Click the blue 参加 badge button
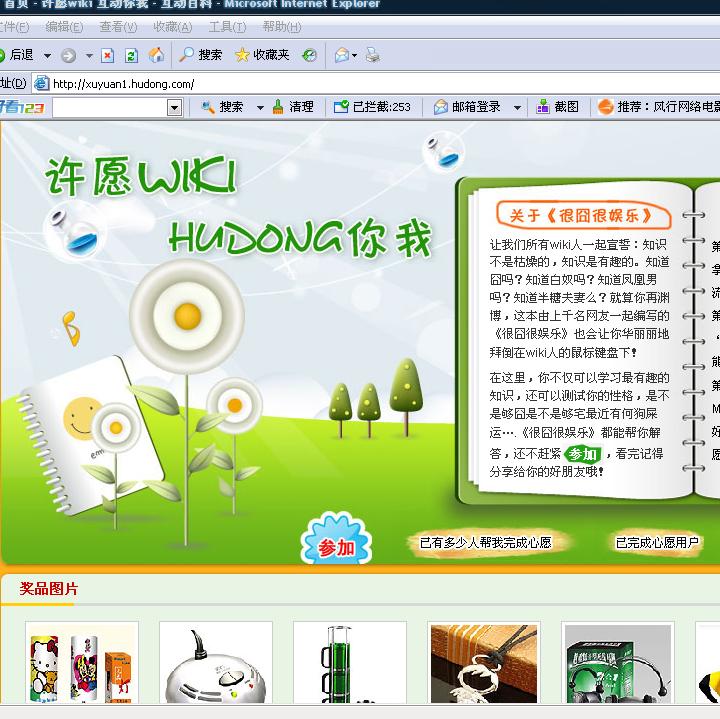The height and width of the screenshot is (719, 720). (337, 540)
